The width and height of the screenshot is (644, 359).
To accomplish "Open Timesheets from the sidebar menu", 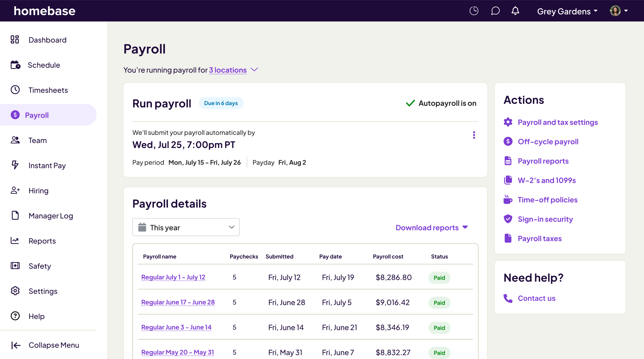I will click(x=48, y=90).
